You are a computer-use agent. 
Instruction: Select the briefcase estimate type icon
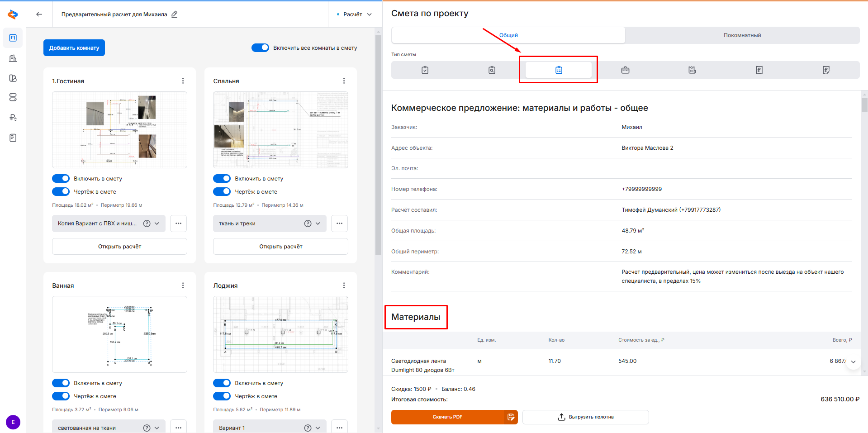point(625,70)
